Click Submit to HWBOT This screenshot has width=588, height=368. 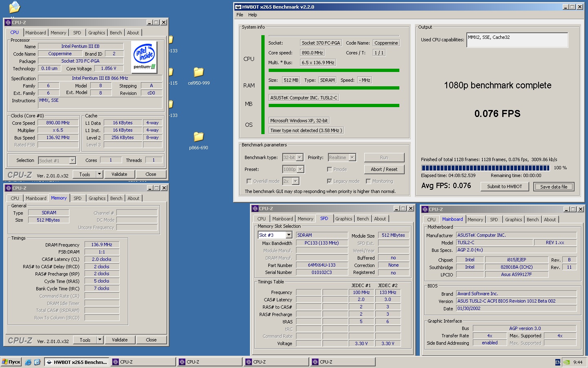click(504, 186)
